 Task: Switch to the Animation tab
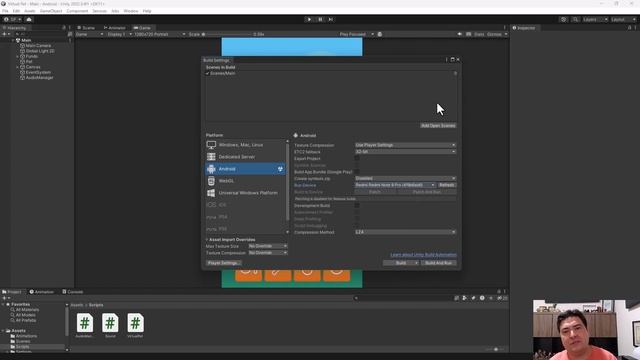point(42,292)
